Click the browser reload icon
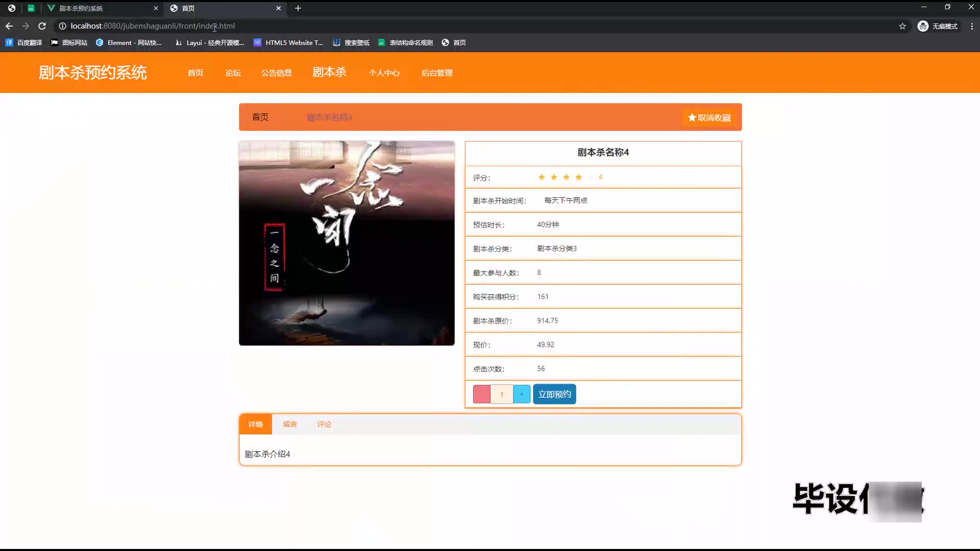 (x=42, y=26)
